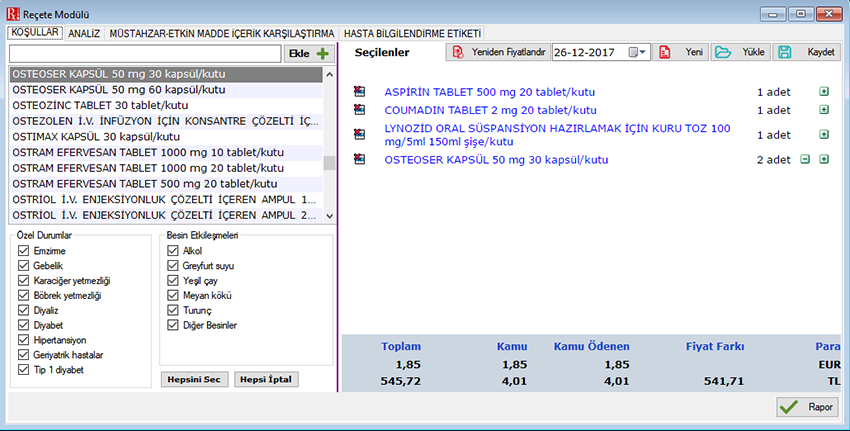
Task: Switch to the ANALİZ tab
Action: 84,33
